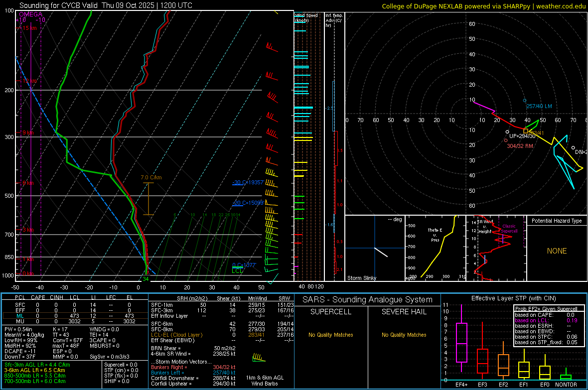Click the ConvT = 67F value
Image resolution: width=588 pixels, height=390 pixels.
pos(67,340)
